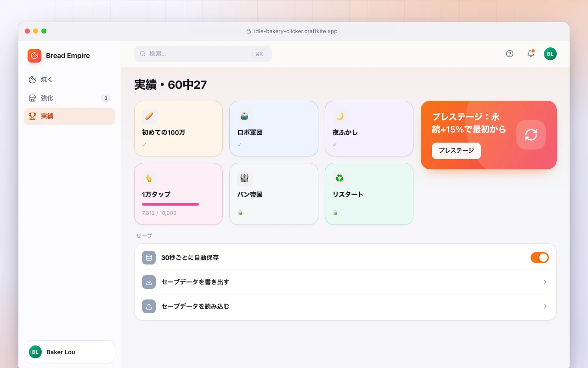Image resolution: width=588 pixels, height=368 pixels.
Task: Click the checkmark on 夜ふかし card
Action: [x=335, y=144]
